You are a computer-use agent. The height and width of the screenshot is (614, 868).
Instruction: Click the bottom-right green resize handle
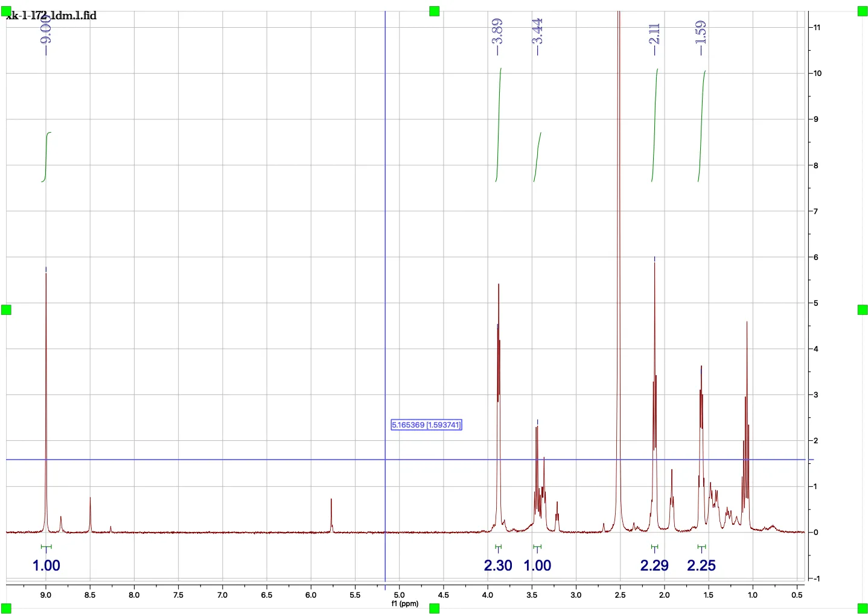863,609
